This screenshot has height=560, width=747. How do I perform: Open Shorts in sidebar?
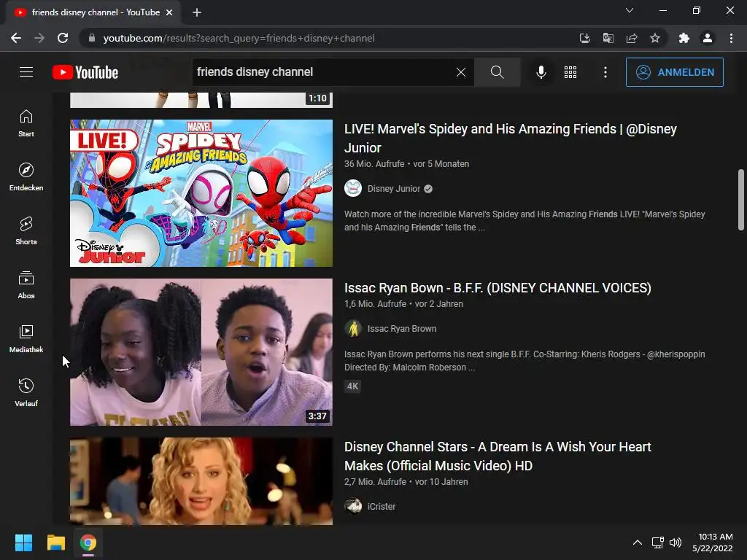(26, 231)
